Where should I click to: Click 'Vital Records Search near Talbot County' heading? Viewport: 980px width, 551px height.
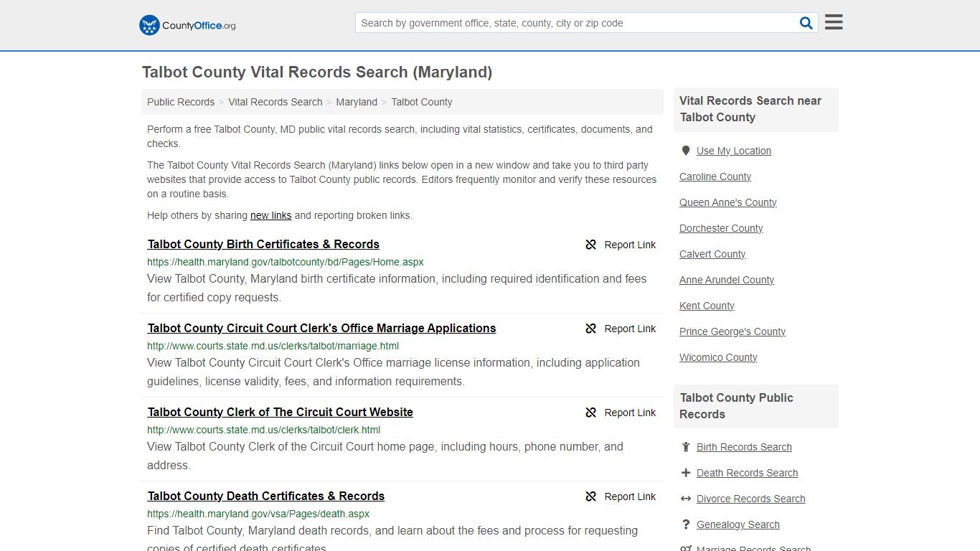tap(750, 109)
